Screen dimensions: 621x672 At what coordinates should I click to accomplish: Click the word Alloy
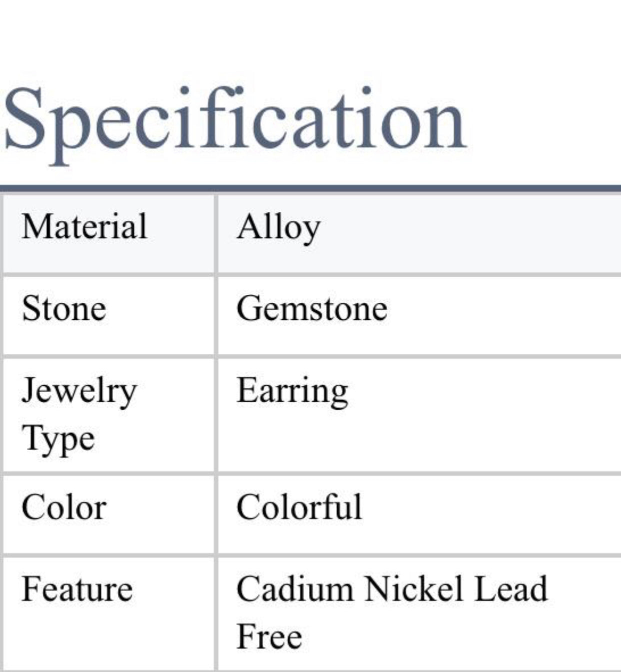point(278,228)
